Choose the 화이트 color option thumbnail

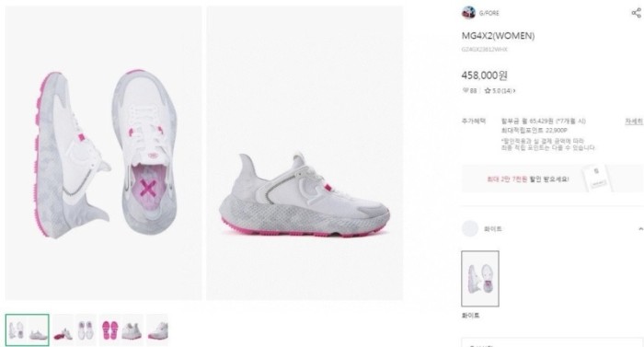point(480,279)
